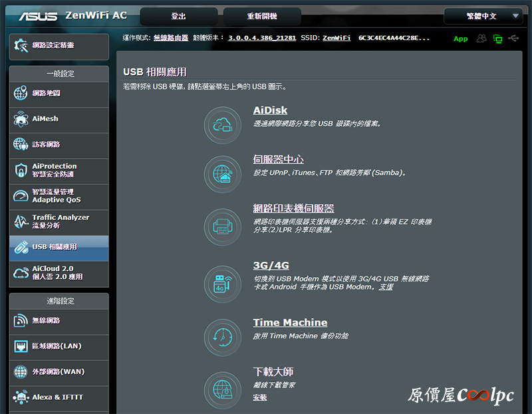Select the AiCloud 2.0 menu item
Screen dimensions: 532x414
(59, 273)
